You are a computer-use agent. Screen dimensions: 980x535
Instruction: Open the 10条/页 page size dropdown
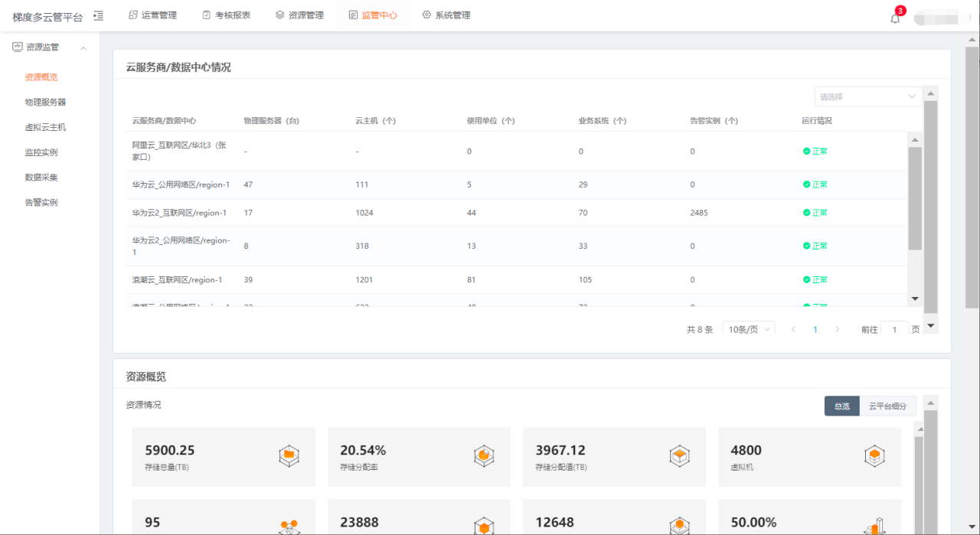click(x=748, y=329)
